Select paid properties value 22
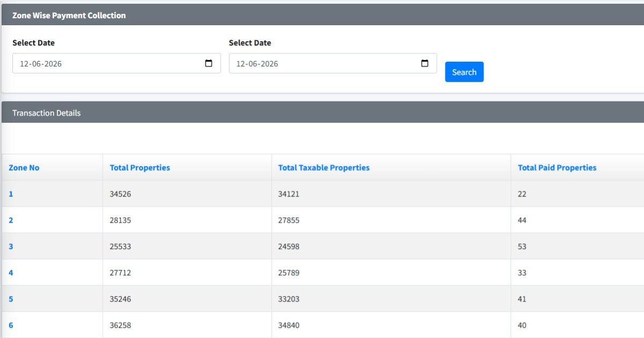Image resolution: width=644 pixels, height=338 pixels. click(x=522, y=194)
